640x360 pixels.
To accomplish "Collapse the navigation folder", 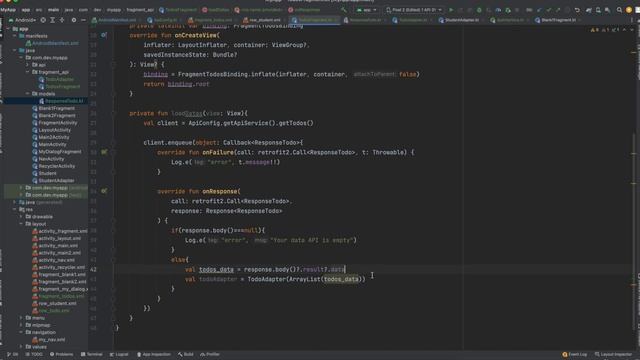I will point(22,332).
